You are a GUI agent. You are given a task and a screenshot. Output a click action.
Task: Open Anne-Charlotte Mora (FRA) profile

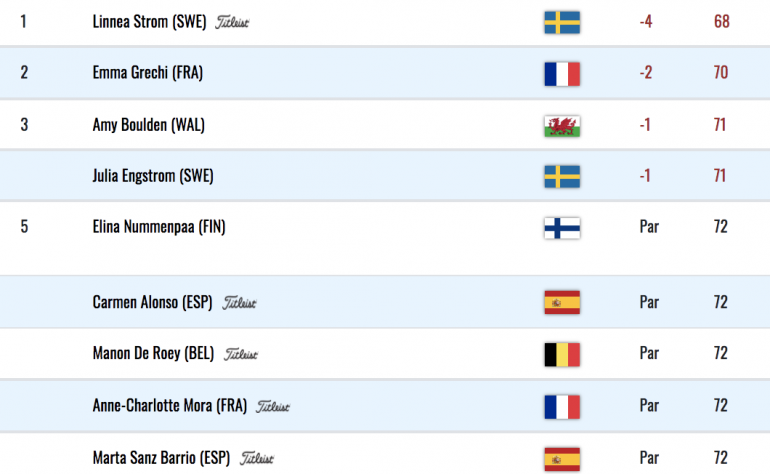coord(169,406)
